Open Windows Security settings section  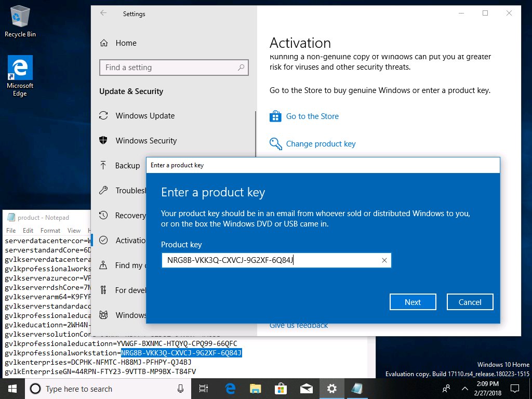tap(146, 141)
